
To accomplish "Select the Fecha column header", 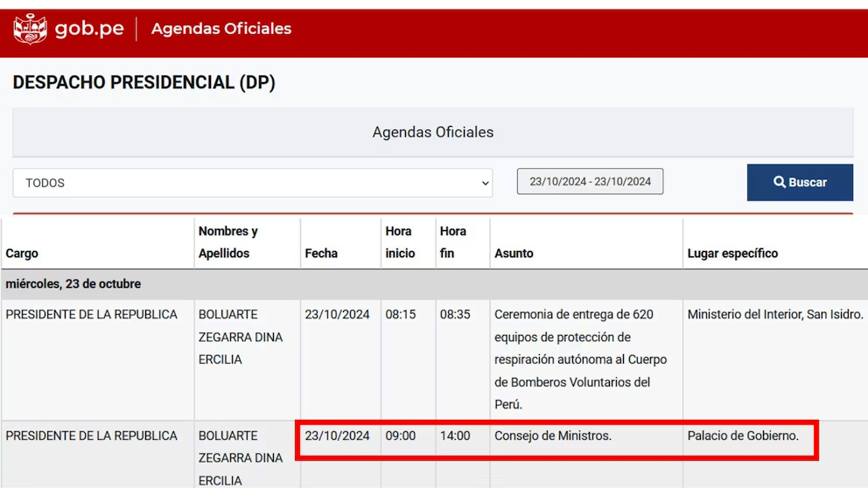I will (321, 254).
